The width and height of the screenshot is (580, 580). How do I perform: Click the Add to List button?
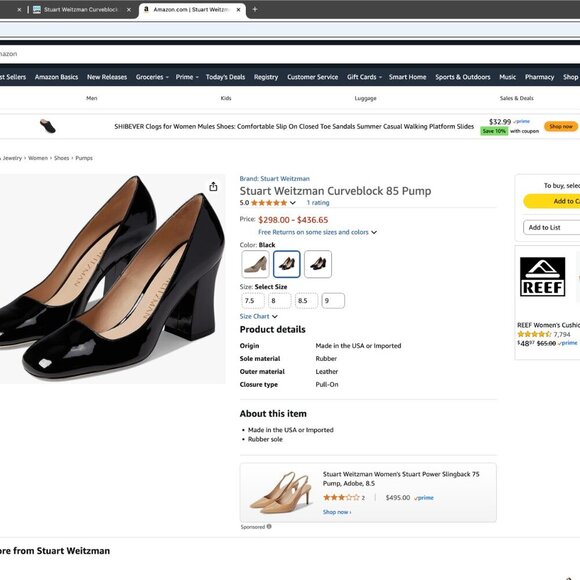point(552,227)
